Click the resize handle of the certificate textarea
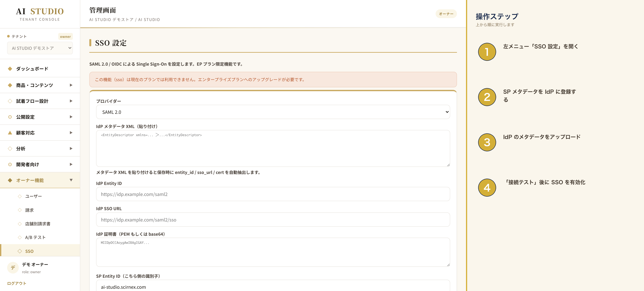Viewport: 644px width, 291px height. (x=448, y=265)
